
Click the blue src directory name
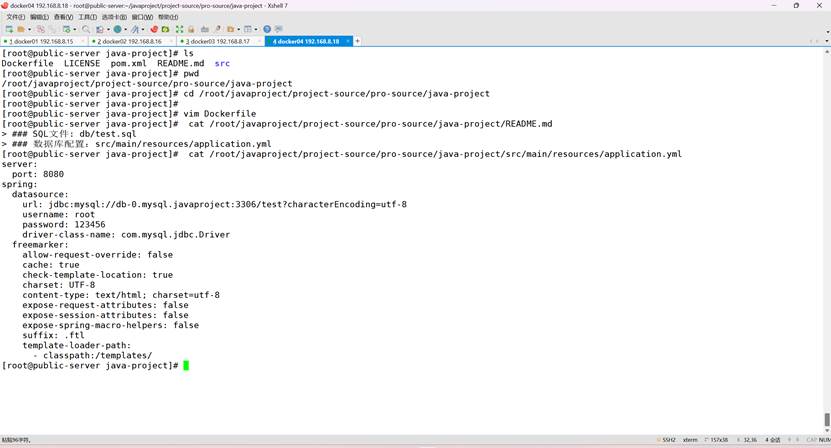pyautogui.click(x=222, y=63)
